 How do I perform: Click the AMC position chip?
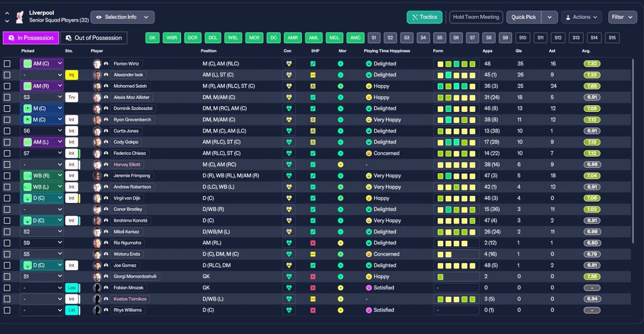point(355,38)
